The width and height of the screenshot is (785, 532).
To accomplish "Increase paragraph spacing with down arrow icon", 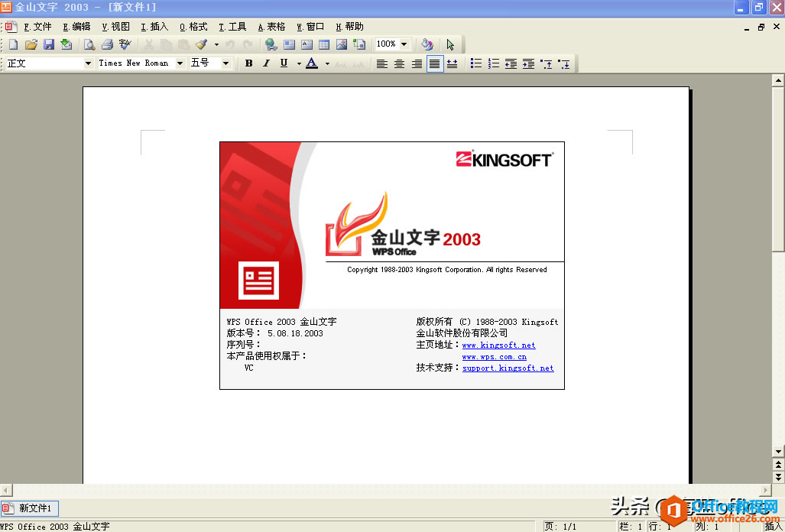I will pos(564,63).
